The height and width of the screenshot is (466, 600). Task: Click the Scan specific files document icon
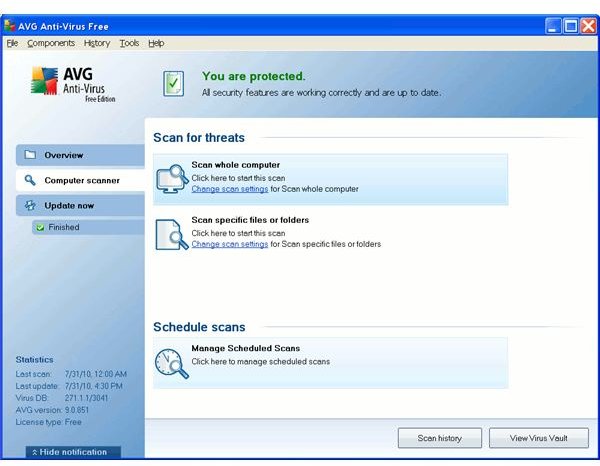(172, 234)
